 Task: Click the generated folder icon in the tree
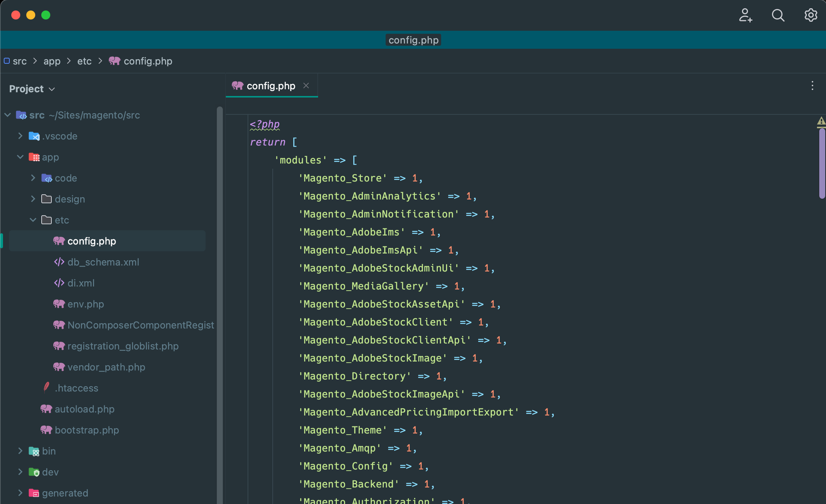tap(35, 493)
